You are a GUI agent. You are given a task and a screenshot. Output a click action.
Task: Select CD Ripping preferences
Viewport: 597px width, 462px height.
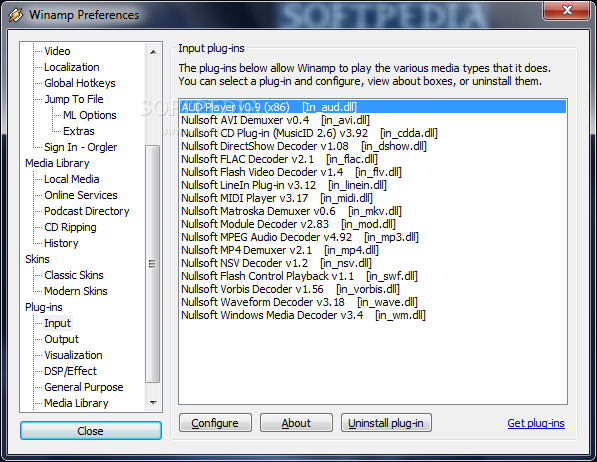click(x=70, y=227)
